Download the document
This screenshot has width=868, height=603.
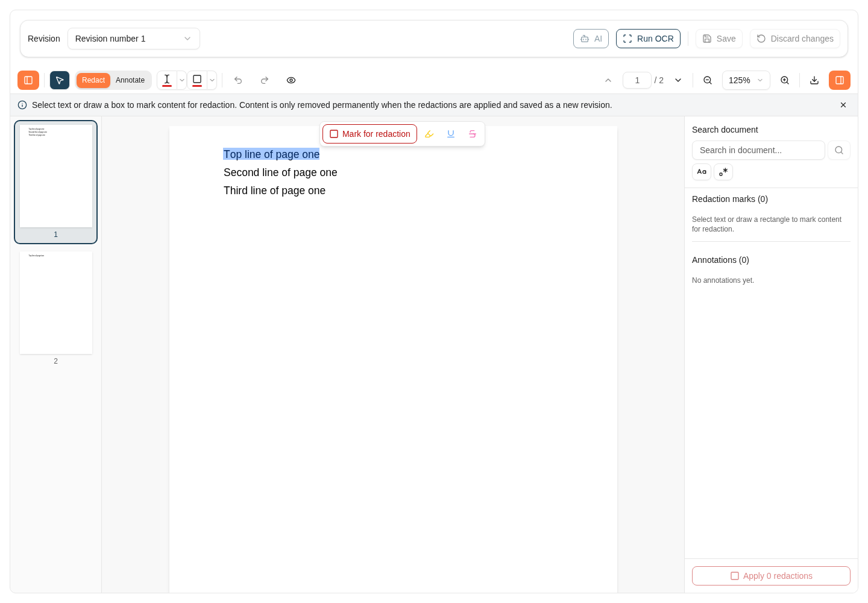pyautogui.click(x=814, y=80)
